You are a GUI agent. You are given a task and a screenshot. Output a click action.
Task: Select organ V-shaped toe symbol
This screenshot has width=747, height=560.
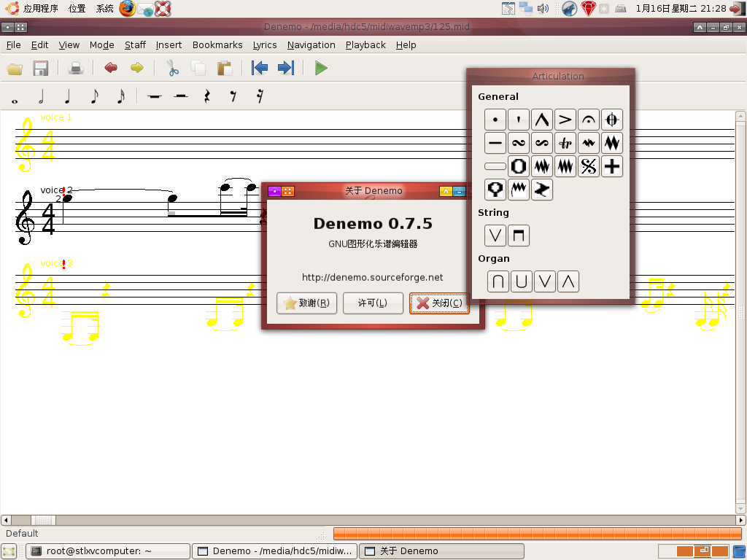tap(544, 281)
